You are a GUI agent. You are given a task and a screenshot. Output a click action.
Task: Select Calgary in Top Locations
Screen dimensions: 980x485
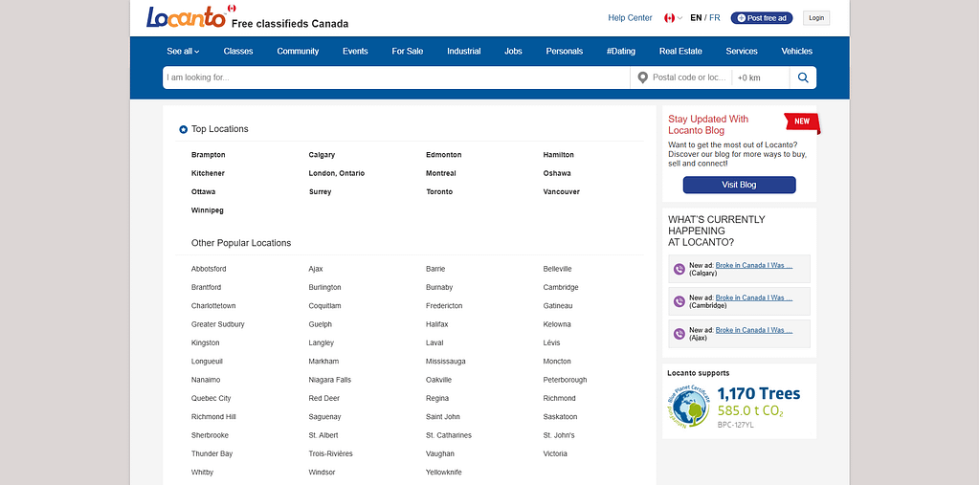(322, 155)
